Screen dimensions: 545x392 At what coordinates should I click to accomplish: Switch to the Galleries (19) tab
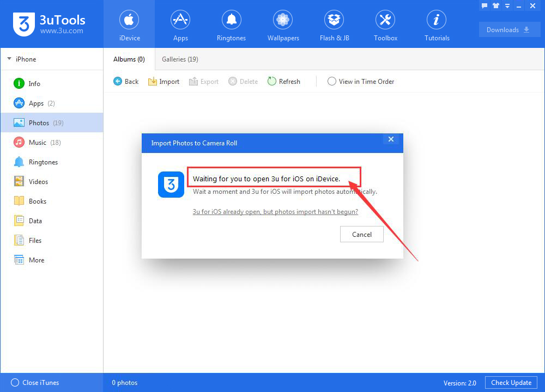coord(180,59)
